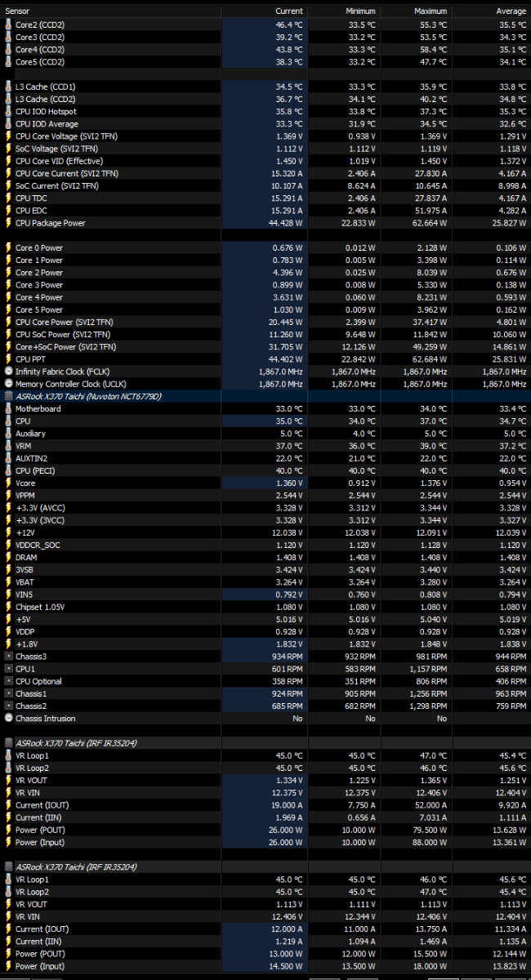Select the CPU (PECI) row label
Viewport: 531px width, 980px height.
34,470
